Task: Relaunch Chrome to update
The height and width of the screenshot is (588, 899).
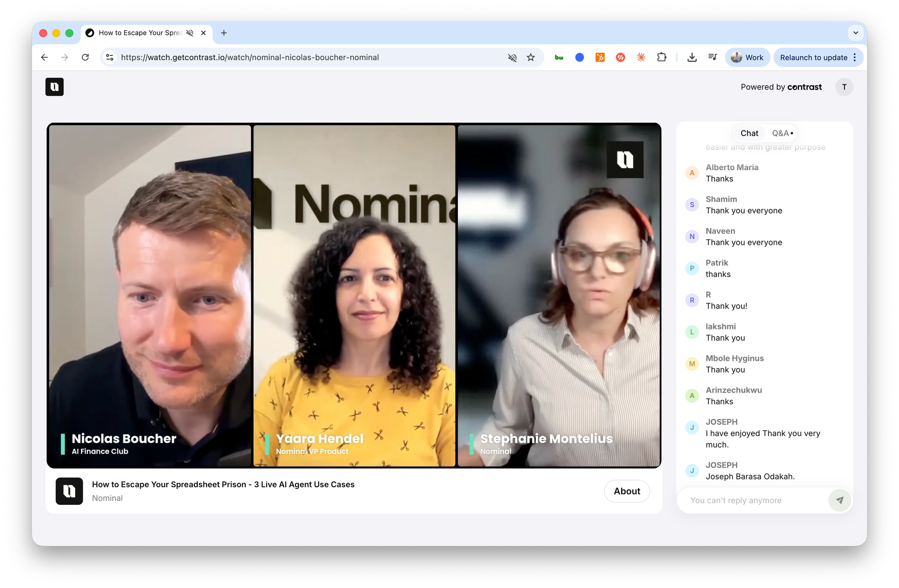Action: point(814,57)
